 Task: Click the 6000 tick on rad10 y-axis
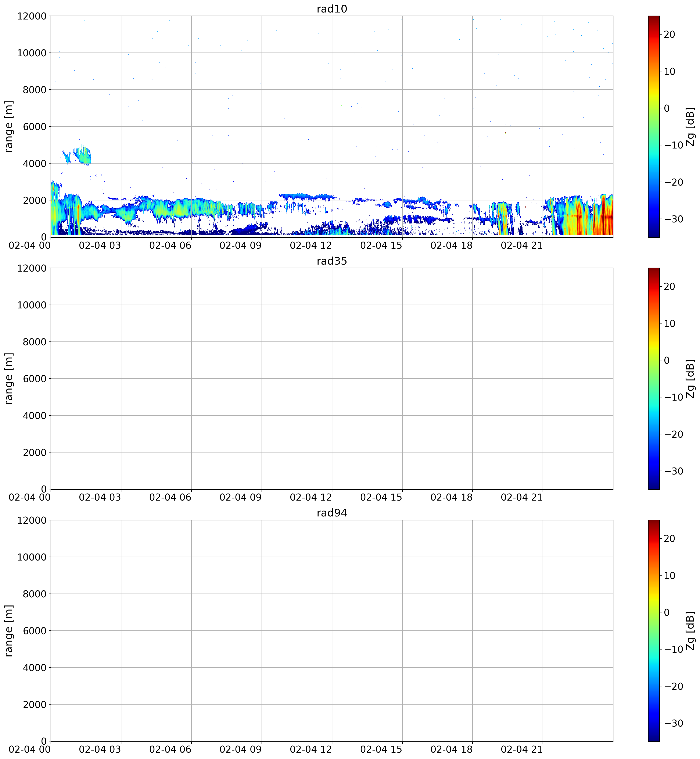tap(35, 126)
